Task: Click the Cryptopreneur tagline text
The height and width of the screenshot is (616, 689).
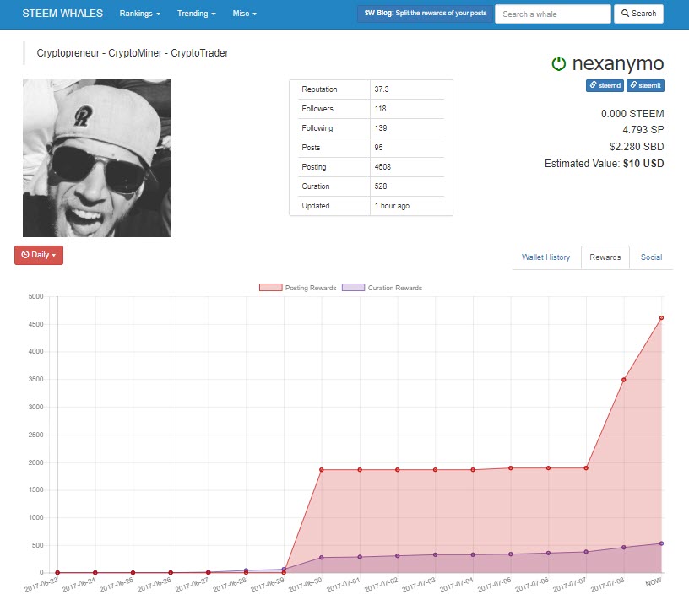Action: (x=133, y=53)
